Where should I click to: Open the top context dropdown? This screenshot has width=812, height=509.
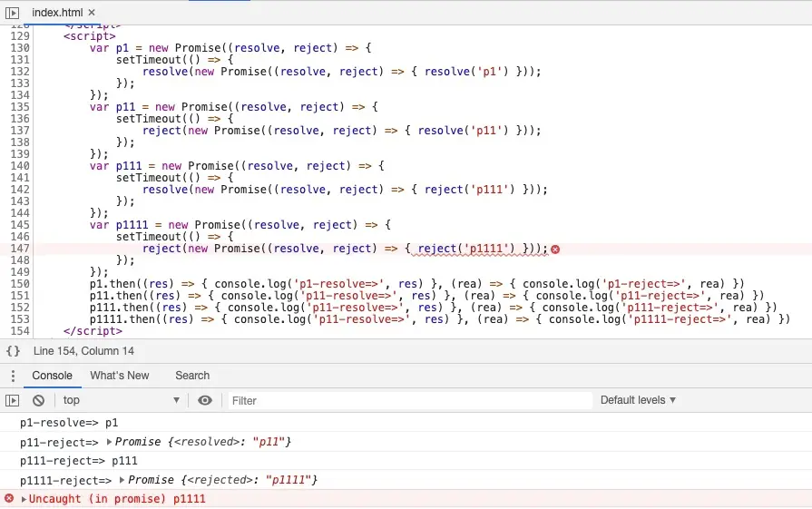coord(121,400)
